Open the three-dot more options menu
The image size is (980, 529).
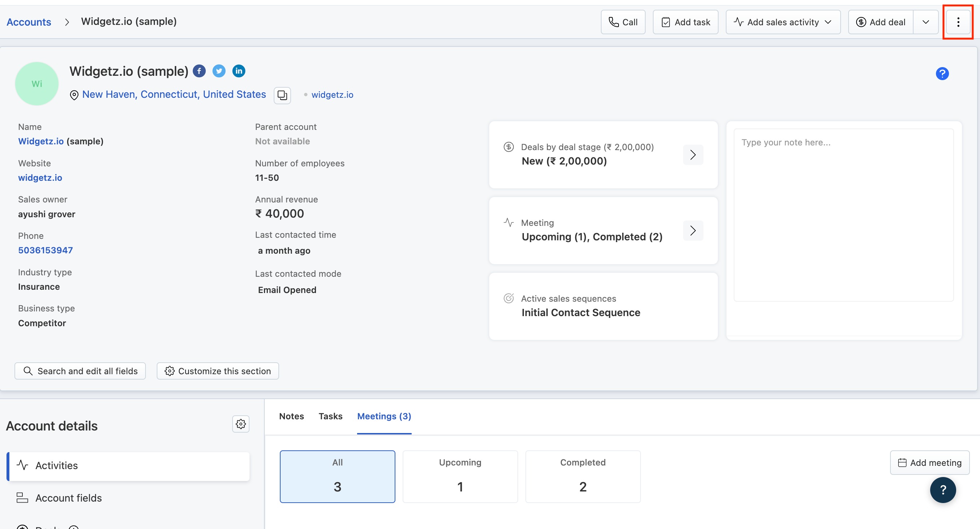[958, 22]
